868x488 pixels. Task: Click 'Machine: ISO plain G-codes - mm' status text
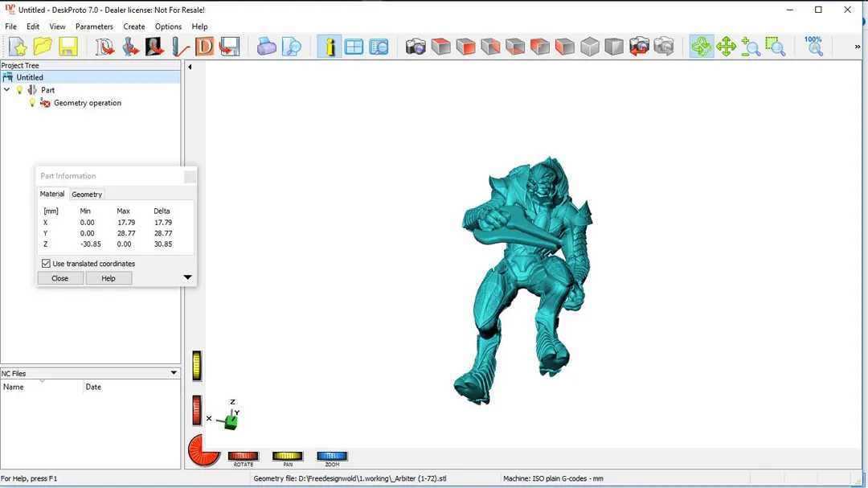tap(553, 478)
